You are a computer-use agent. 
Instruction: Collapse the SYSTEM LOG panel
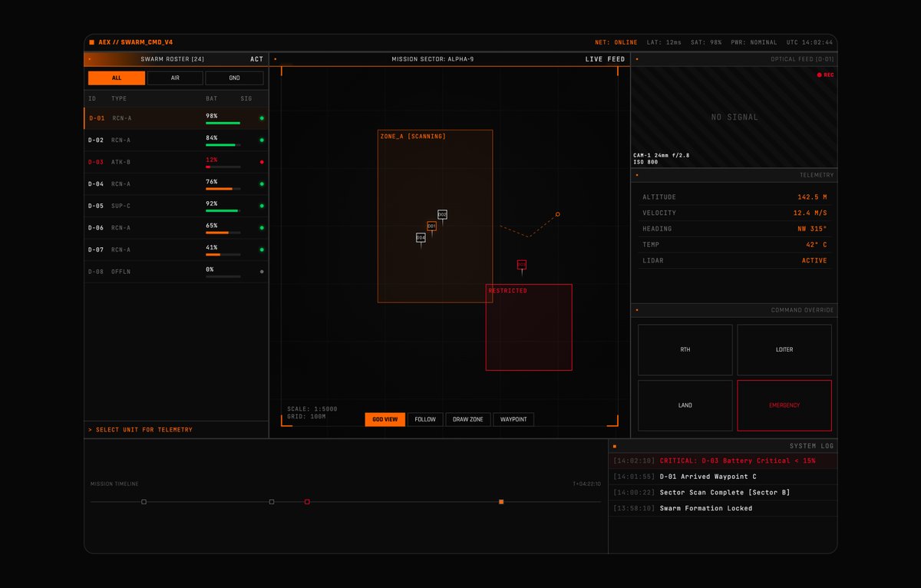point(614,445)
